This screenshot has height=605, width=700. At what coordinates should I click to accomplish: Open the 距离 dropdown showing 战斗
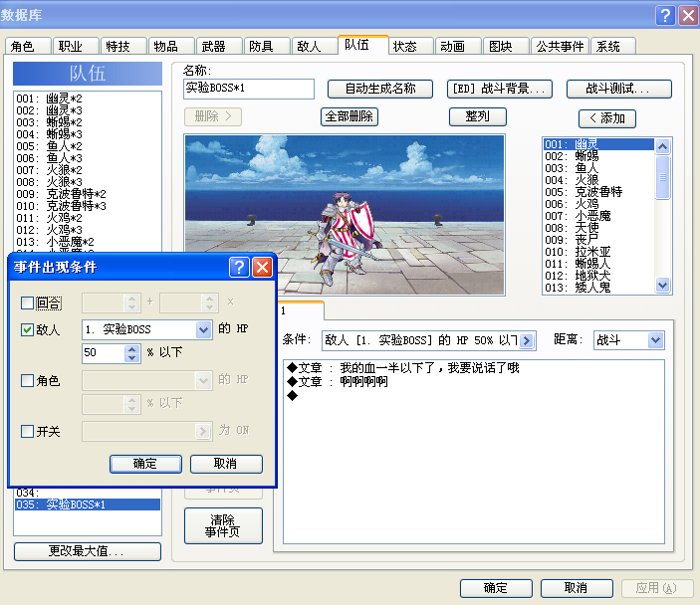click(x=655, y=340)
